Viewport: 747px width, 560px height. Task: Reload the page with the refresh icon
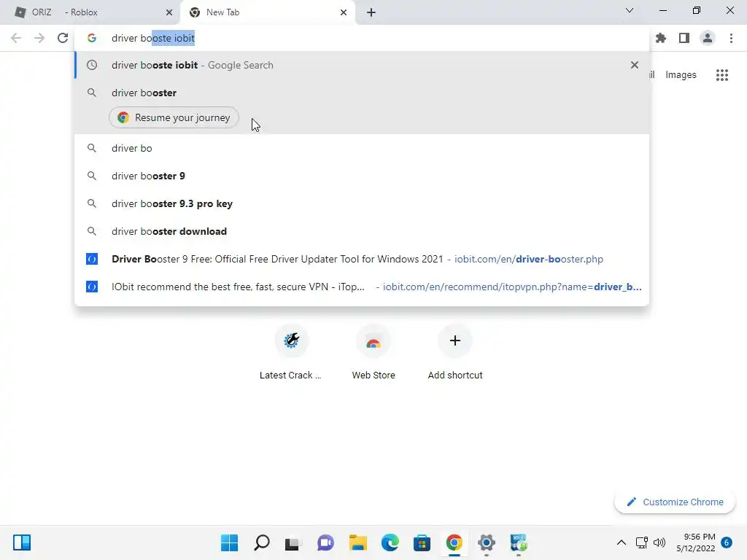point(63,38)
